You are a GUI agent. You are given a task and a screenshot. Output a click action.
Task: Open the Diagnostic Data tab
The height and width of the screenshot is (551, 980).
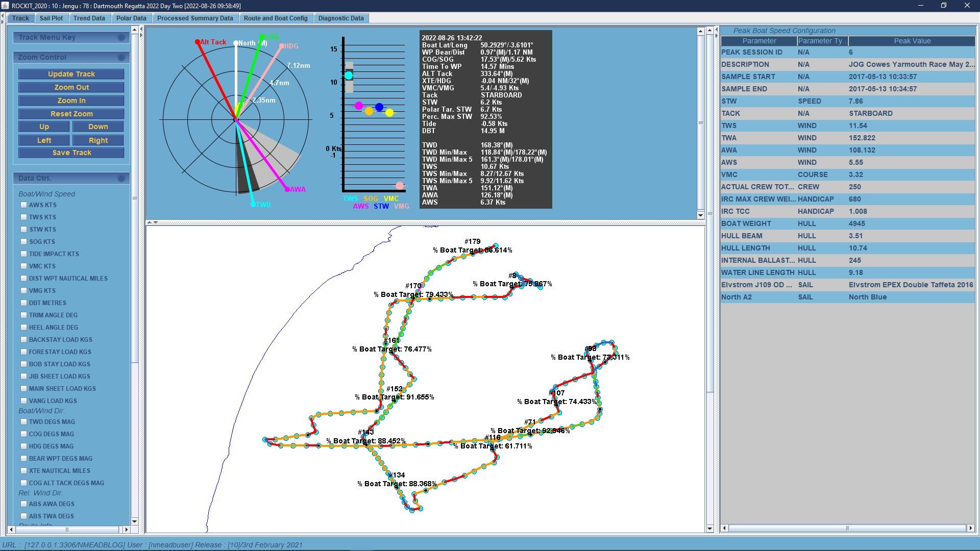tap(340, 18)
